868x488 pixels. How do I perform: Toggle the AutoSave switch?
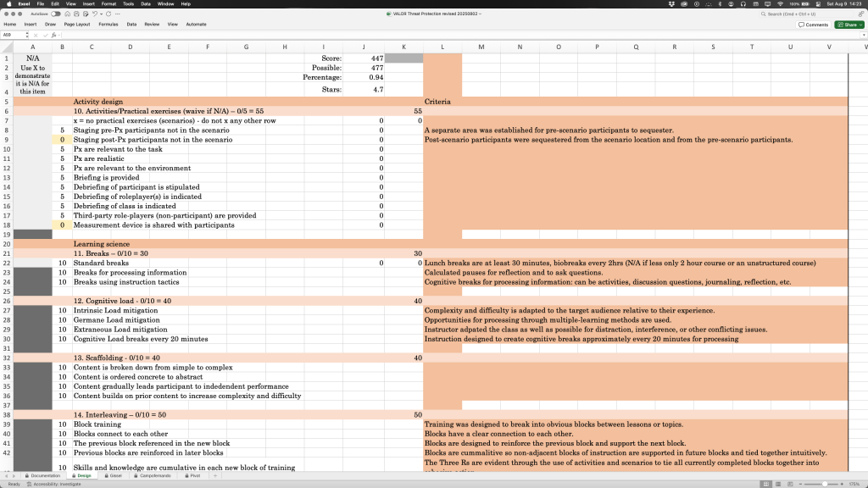(x=56, y=14)
